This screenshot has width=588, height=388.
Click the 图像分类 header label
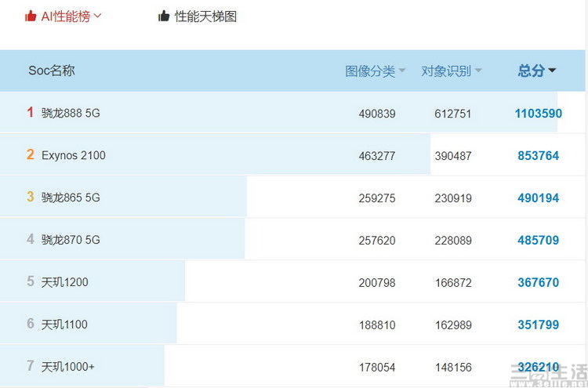tap(370, 71)
